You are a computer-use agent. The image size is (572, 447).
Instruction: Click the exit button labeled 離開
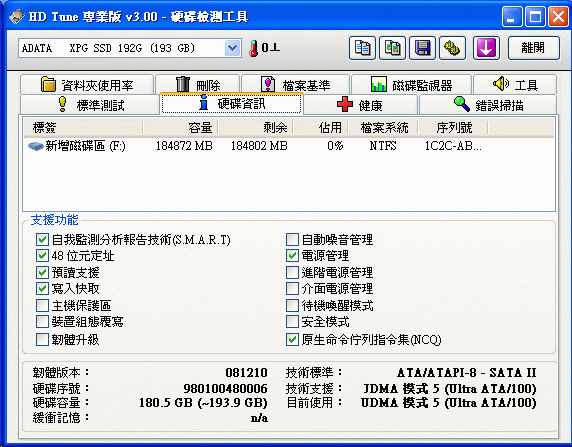pos(534,48)
